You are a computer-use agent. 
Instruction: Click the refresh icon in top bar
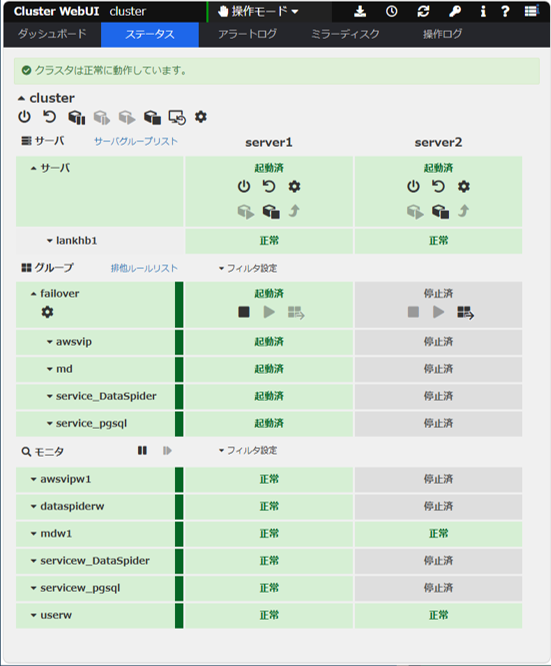[x=423, y=11]
